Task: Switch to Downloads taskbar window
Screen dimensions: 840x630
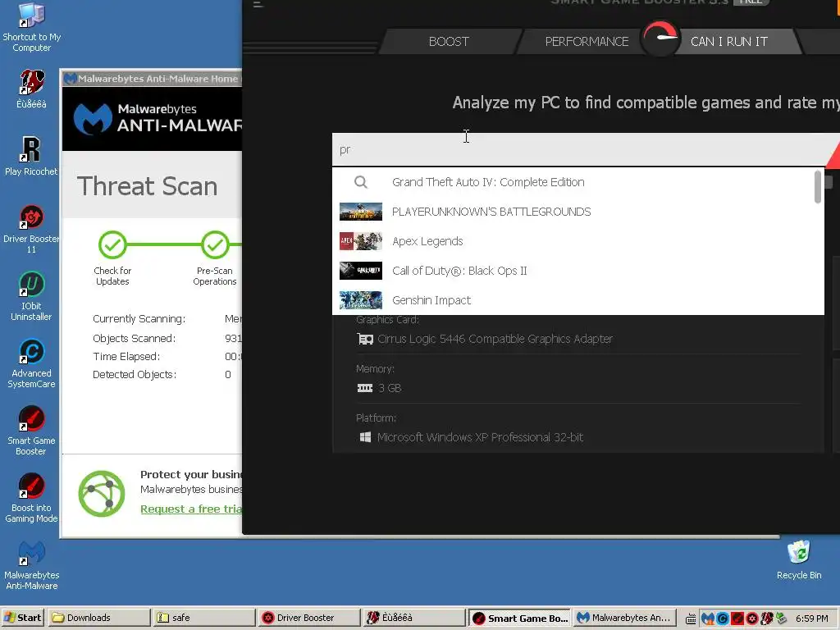Action: click(98, 618)
